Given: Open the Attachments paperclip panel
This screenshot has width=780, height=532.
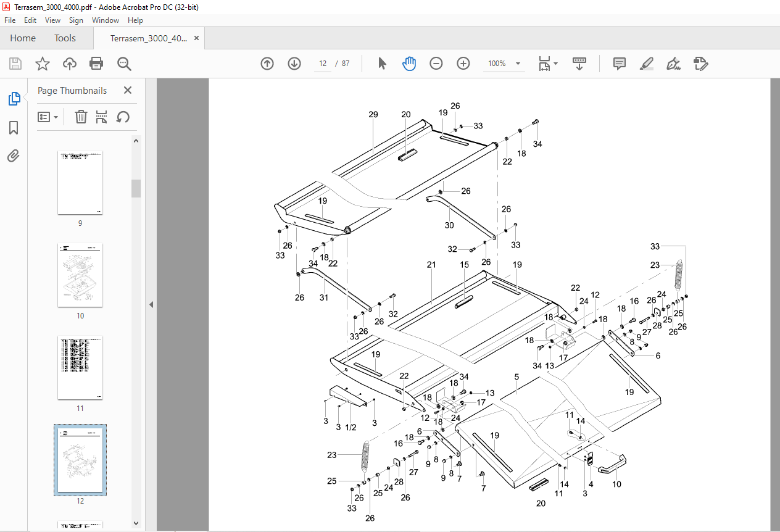Looking at the screenshot, I should (14, 156).
